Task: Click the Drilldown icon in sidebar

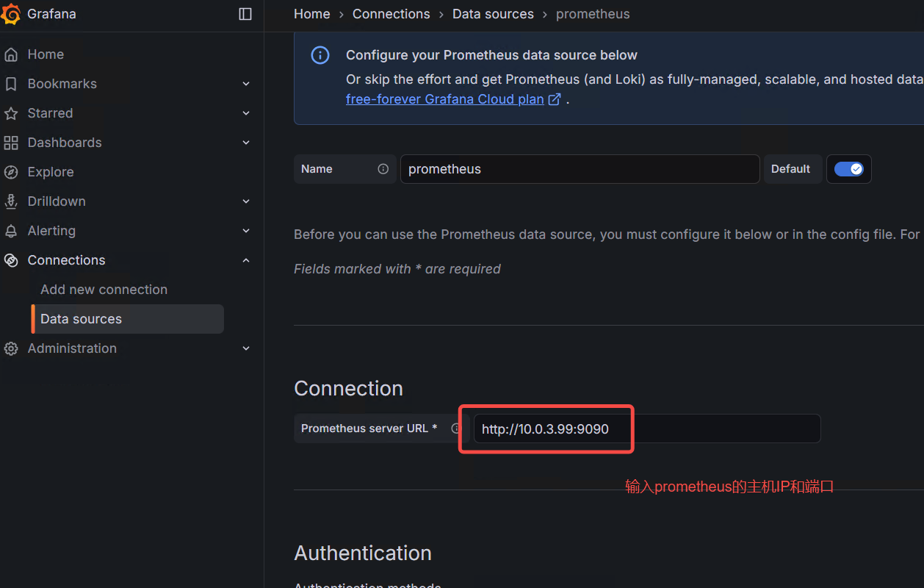Action: (11, 201)
